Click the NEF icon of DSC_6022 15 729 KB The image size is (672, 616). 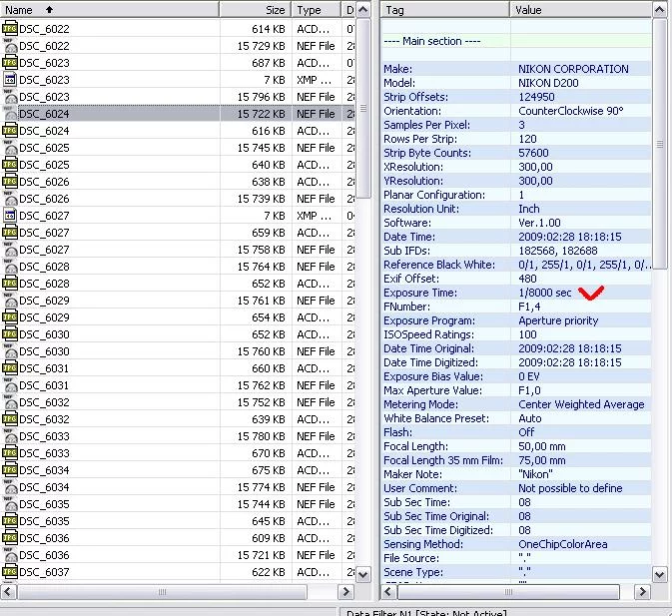click(10, 46)
